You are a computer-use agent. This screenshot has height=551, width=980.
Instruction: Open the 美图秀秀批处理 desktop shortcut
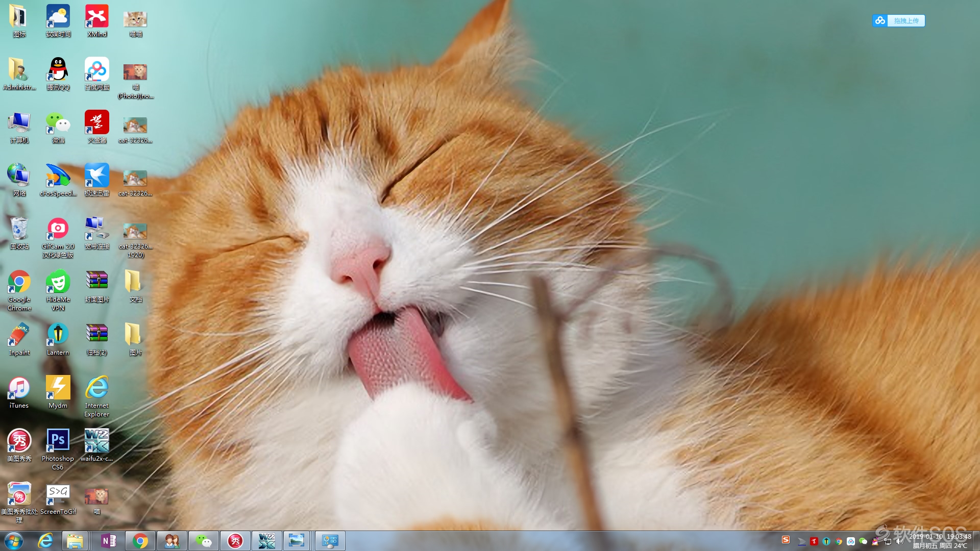point(19,503)
